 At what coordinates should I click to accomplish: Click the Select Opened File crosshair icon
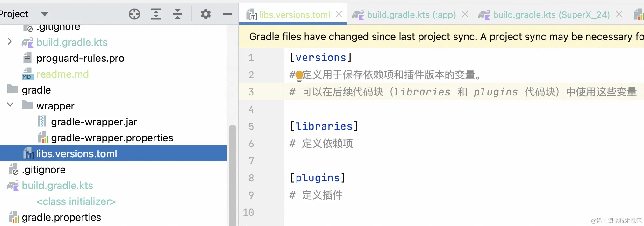pyautogui.click(x=134, y=14)
